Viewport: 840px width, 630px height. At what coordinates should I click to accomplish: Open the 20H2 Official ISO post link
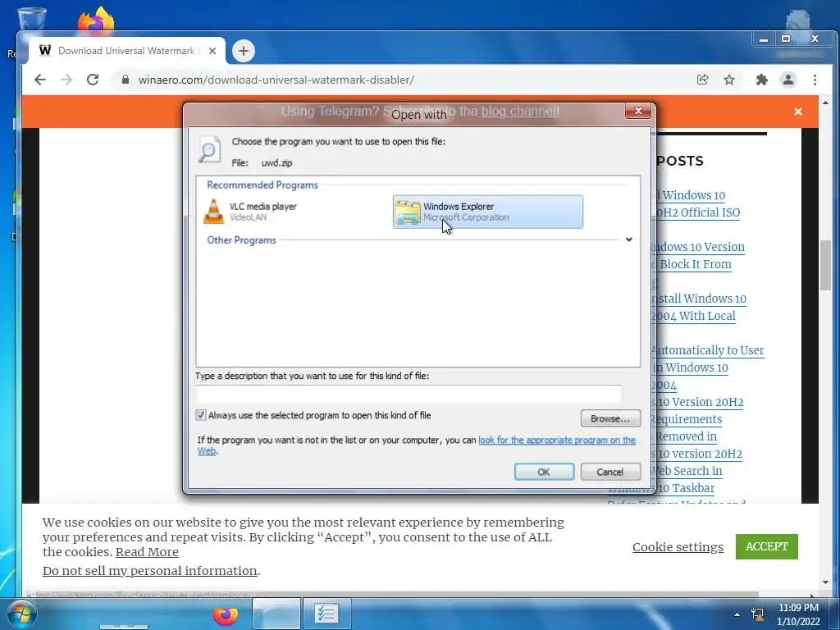[x=699, y=212]
